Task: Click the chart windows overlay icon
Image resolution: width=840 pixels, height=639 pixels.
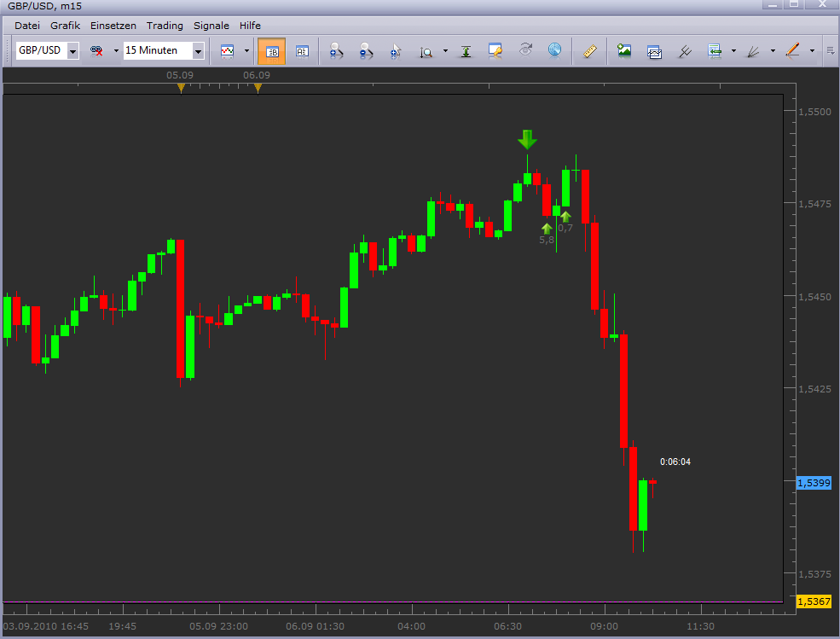Action: click(654, 51)
